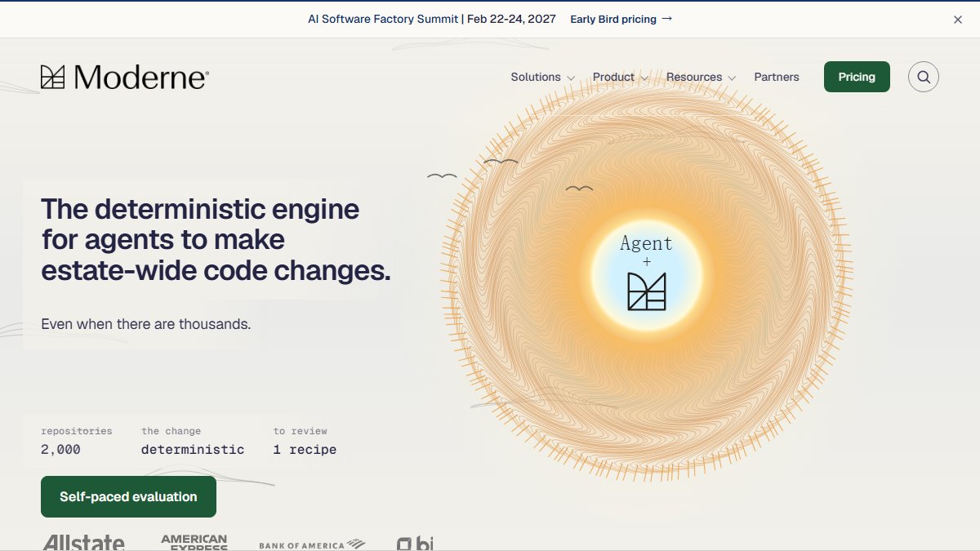Click the Moderne logo in the header
This screenshot has width=980, height=551.
pyautogui.click(x=125, y=78)
